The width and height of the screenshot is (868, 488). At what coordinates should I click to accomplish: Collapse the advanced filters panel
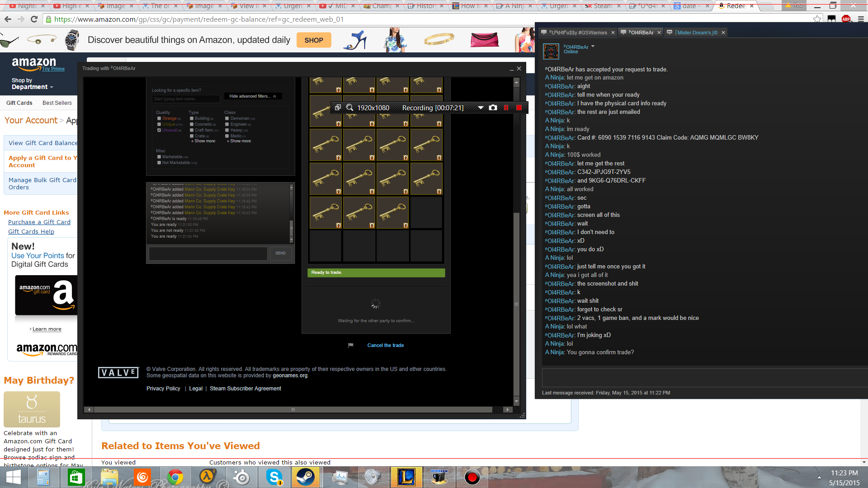252,96
